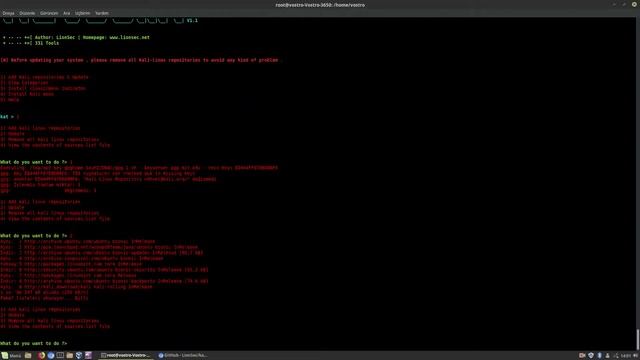
Task: Open the shield update manager tray icon
Action: [x=591, y=356]
